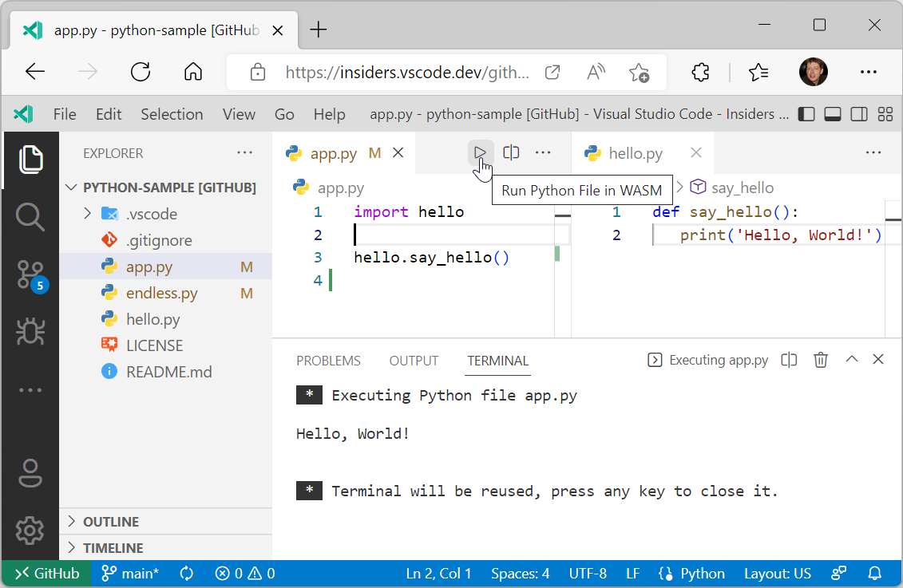The height and width of the screenshot is (588, 903).
Task: Open the Search view in the Activity Bar
Action: (30, 215)
